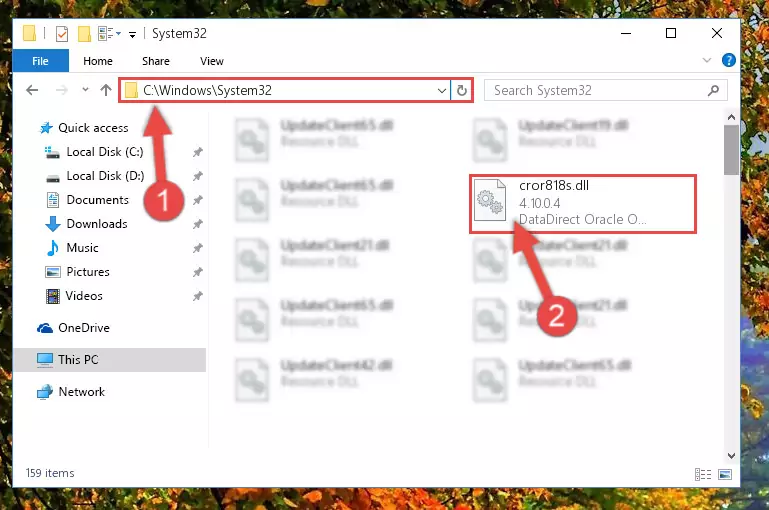Image resolution: width=769 pixels, height=510 pixels.
Task: Switch to the Home ribbon tab
Action: [98, 61]
